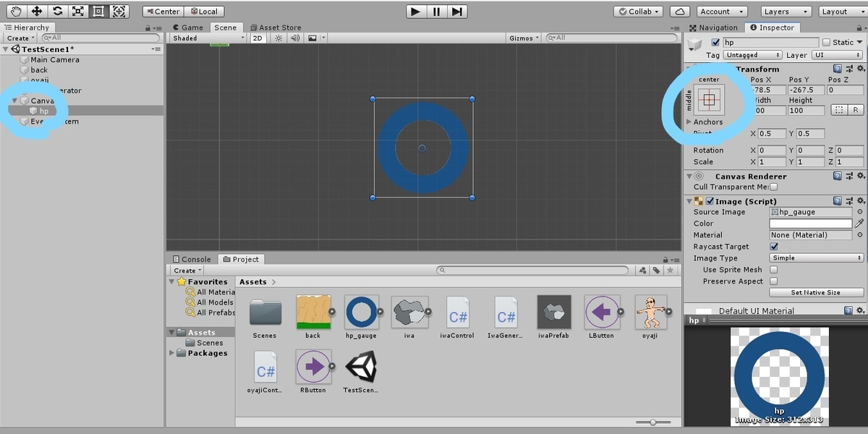Viewport: 868px width, 434px height.
Task: Toggle the Local handle button
Action: click(x=204, y=12)
